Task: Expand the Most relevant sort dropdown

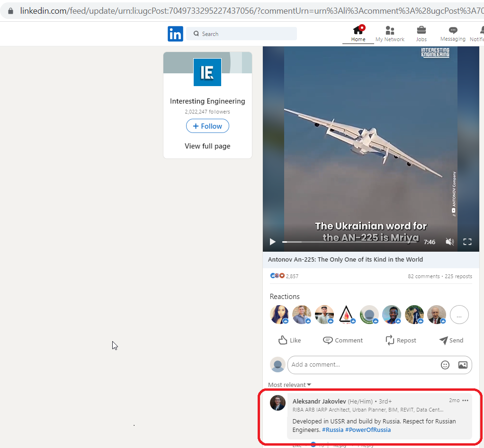Action: click(x=289, y=385)
